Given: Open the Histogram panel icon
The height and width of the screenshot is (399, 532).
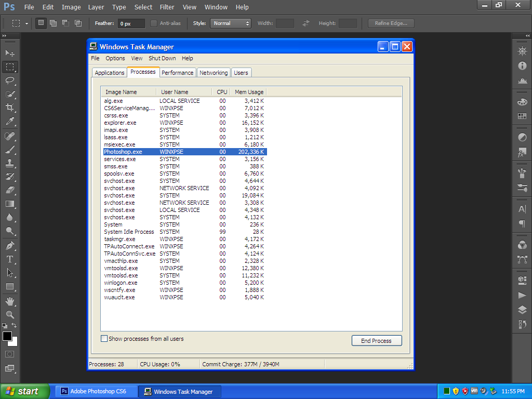Looking at the screenshot, I should 522,81.
